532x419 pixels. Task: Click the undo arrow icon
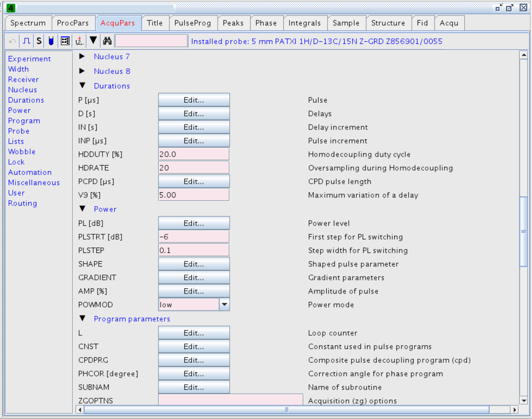[x=12, y=41]
